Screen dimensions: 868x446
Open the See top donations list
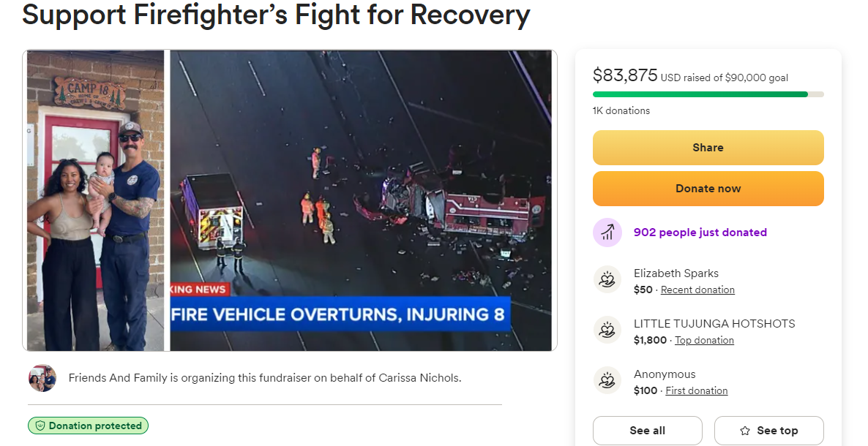769,431
